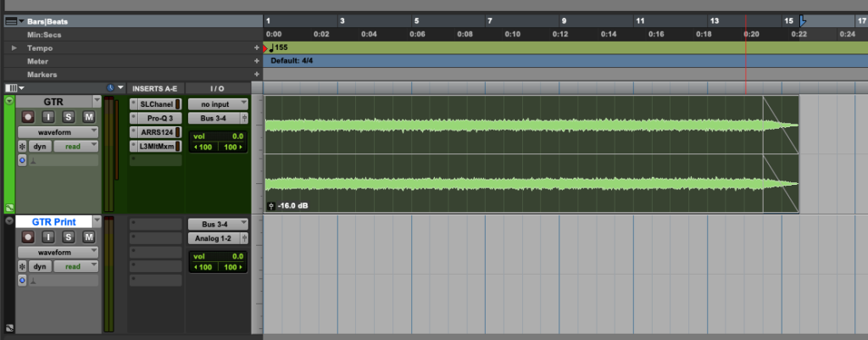The image size is (868, 340).
Task: Open insert selector beside L3MltMxm
Action: [133, 146]
